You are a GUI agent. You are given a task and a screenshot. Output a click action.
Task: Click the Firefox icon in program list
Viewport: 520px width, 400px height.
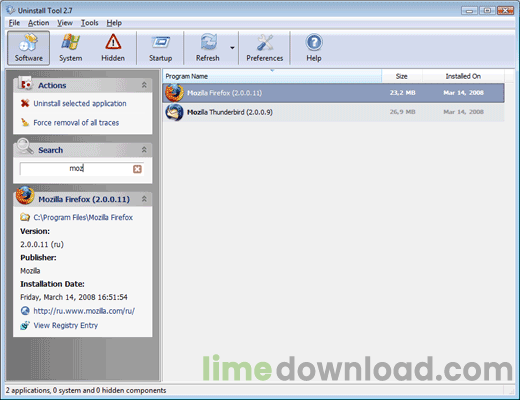(174, 92)
